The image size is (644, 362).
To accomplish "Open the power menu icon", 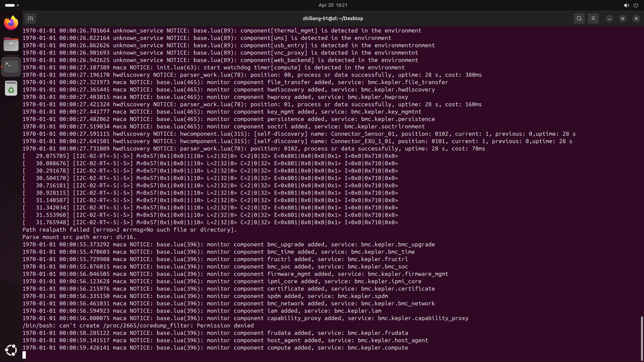I will pyautogui.click(x=636, y=5).
